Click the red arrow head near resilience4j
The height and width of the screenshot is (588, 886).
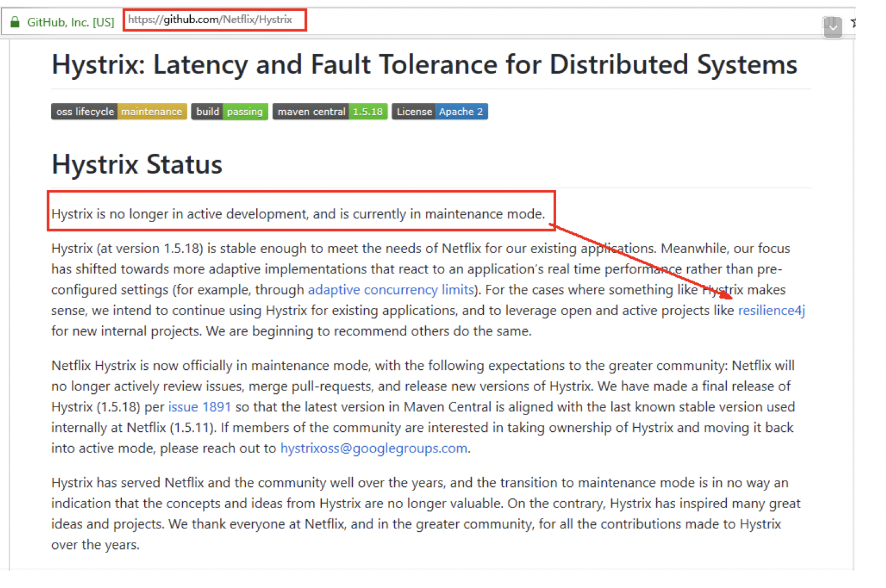coord(727,296)
